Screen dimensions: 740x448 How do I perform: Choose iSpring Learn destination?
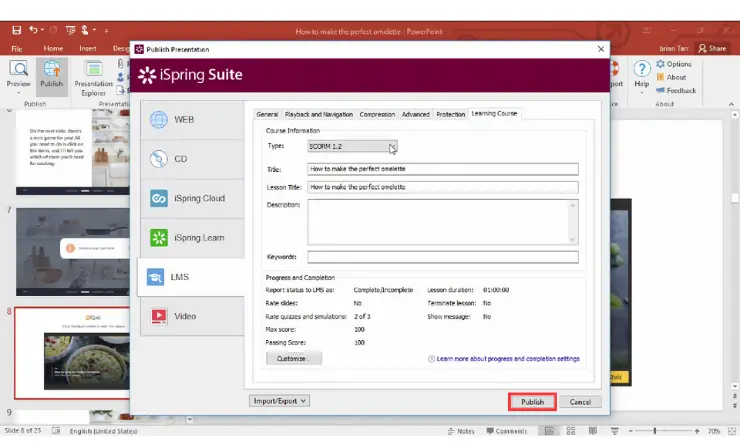[193, 238]
